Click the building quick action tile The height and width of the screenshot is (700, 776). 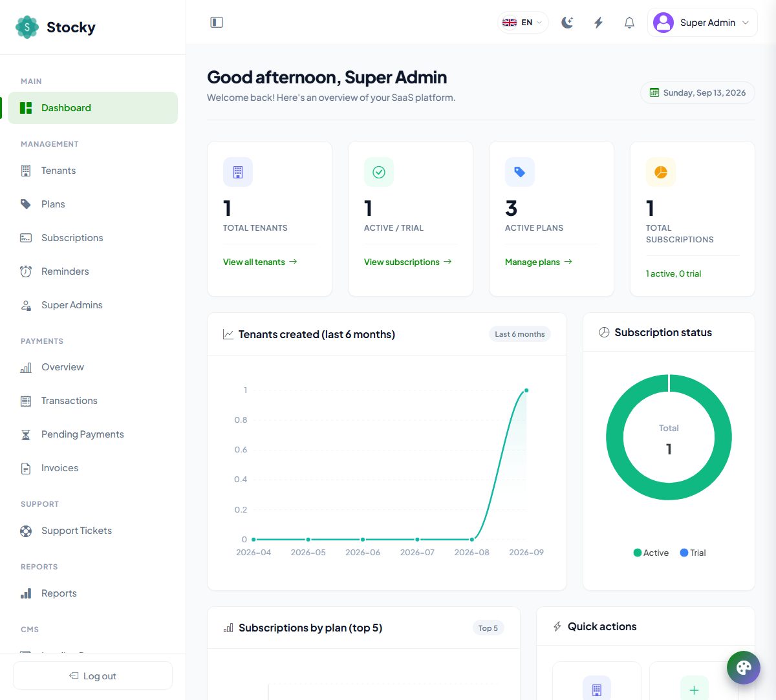coord(597,681)
